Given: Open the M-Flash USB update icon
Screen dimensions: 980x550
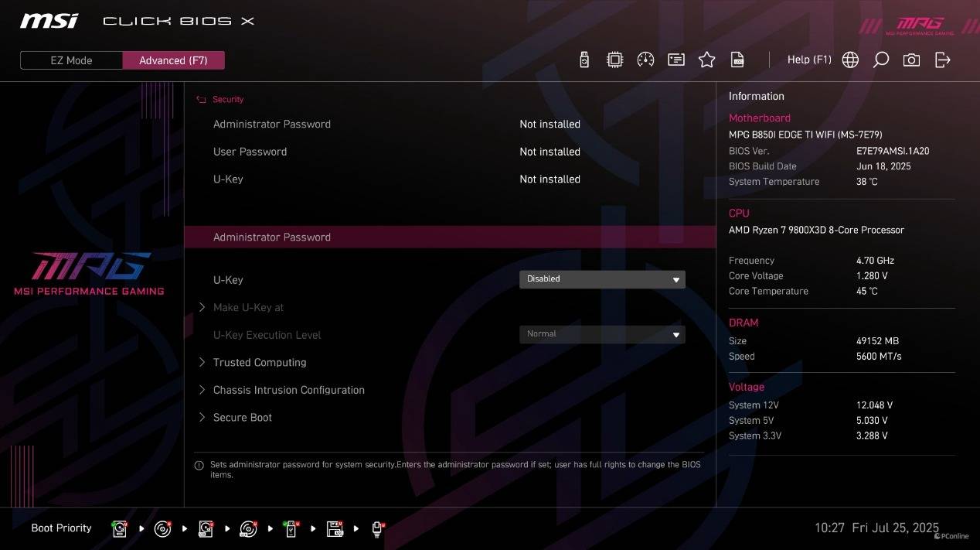Looking at the screenshot, I should click(x=584, y=60).
